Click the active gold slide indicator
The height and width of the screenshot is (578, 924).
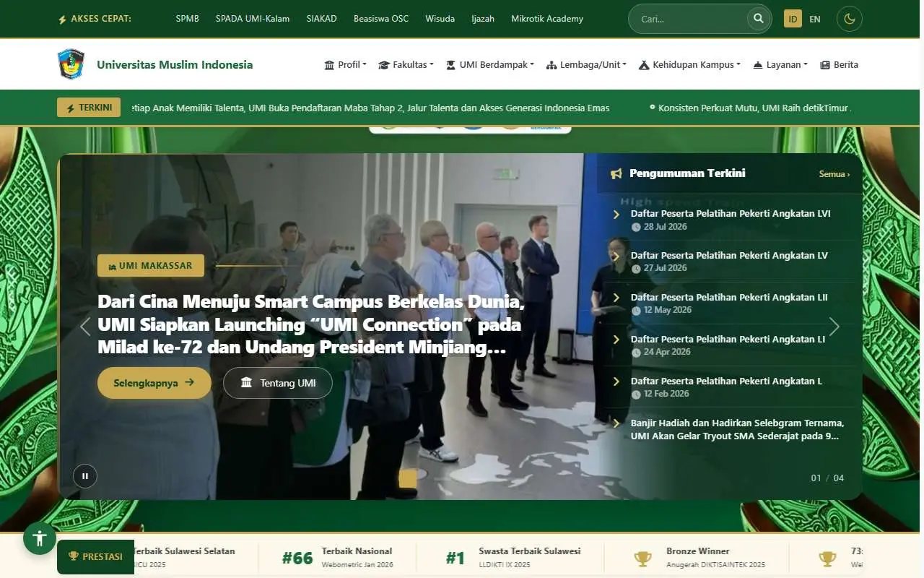408,478
